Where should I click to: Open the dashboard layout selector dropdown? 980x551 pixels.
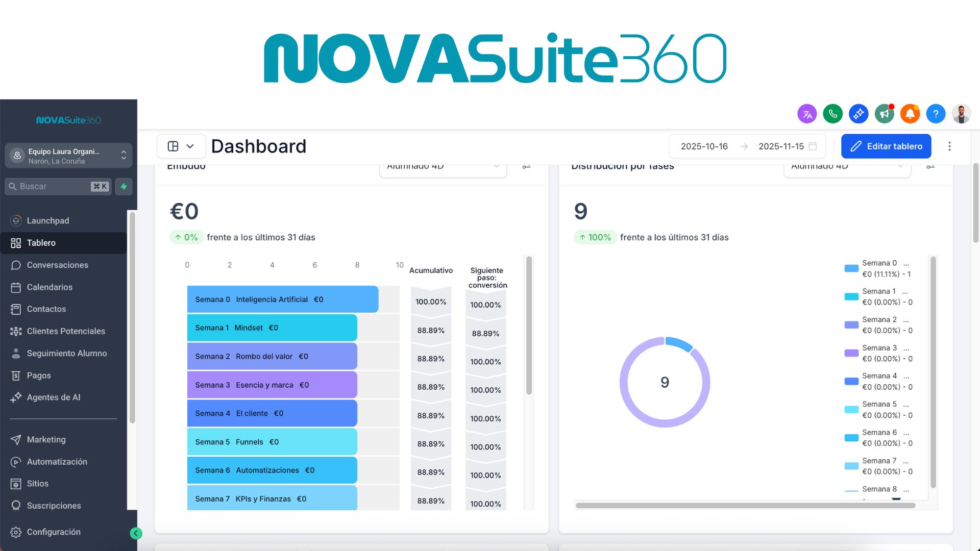tap(181, 146)
